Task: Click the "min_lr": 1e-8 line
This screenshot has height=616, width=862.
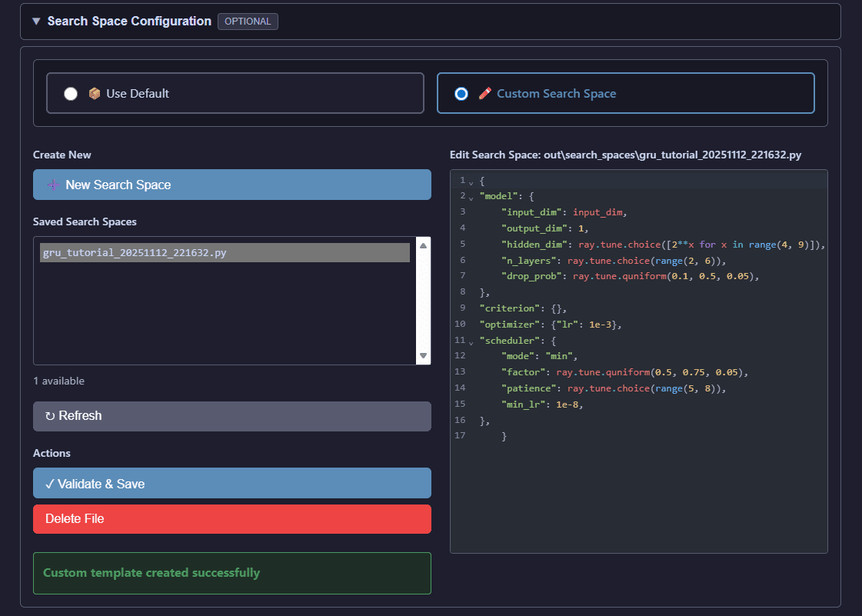Action: click(542, 405)
